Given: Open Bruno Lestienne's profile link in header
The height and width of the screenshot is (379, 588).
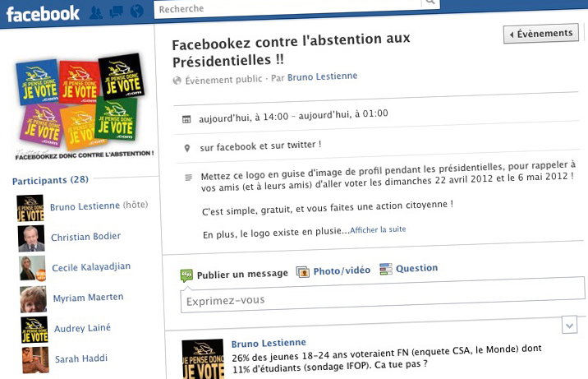Looking at the screenshot, I should tap(322, 76).
